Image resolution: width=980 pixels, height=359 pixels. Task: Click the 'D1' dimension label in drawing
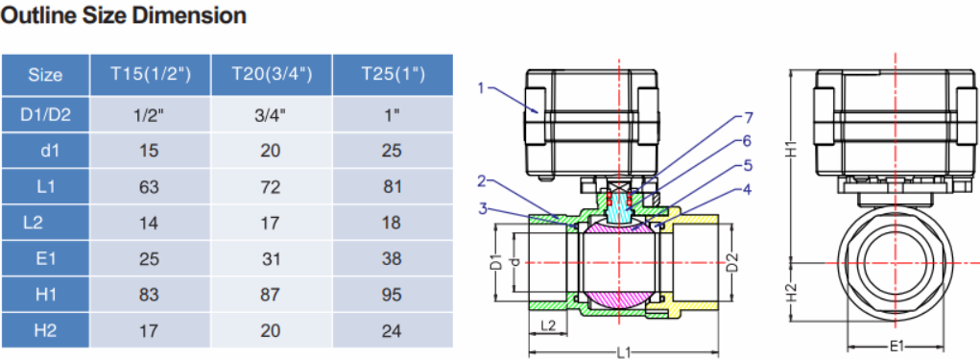click(x=496, y=262)
